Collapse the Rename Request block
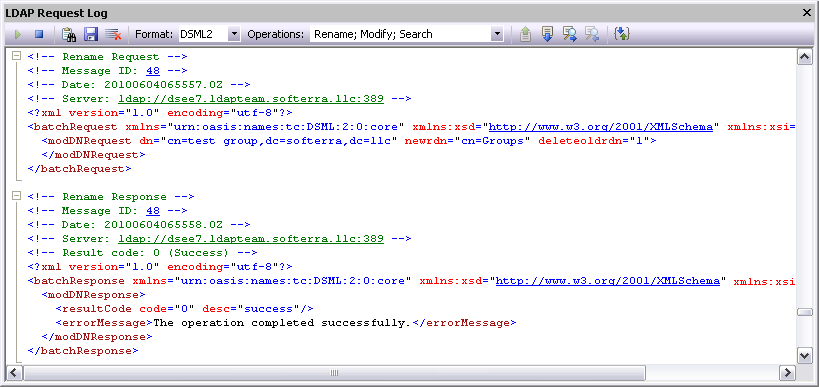The height and width of the screenshot is (387, 819). [x=16, y=56]
